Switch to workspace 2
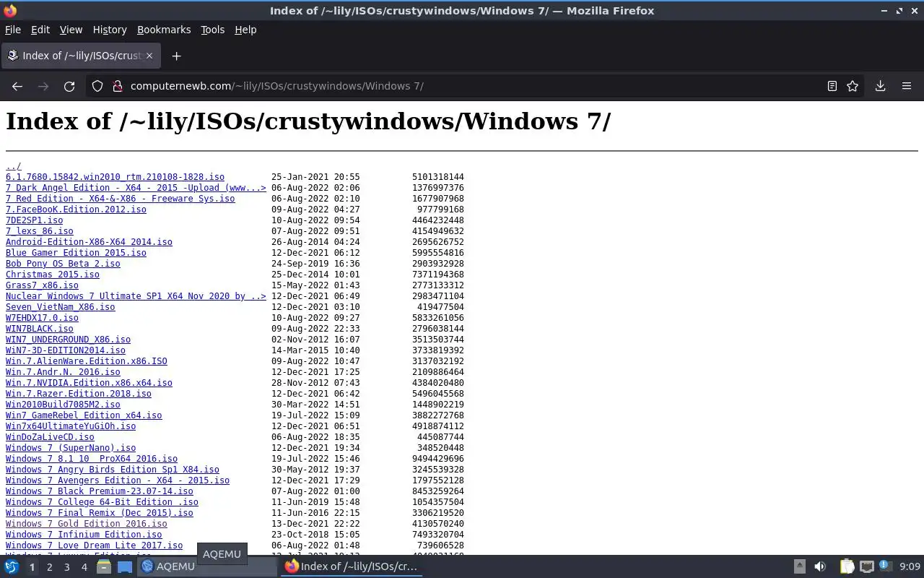 click(49, 567)
